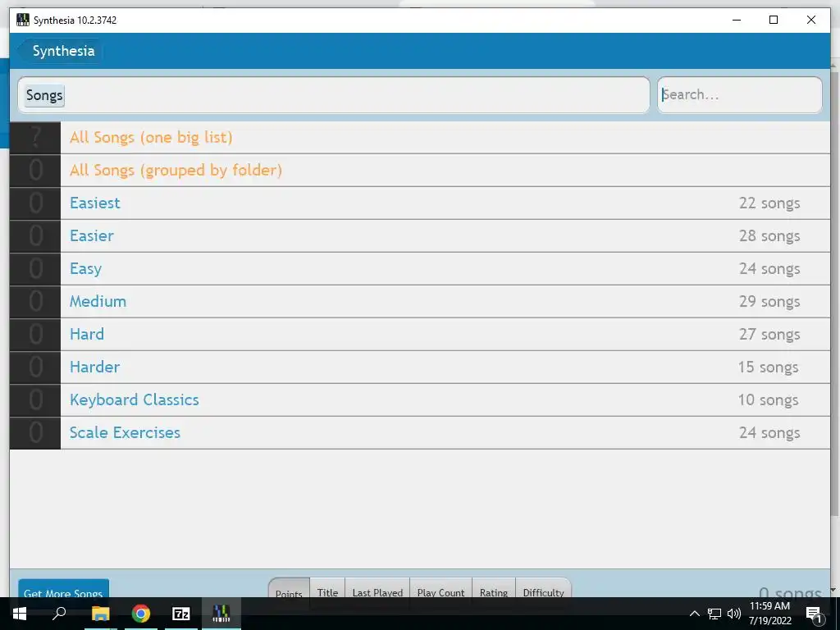This screenshot has height=630, width=840.
Task: Click the '22 songs' count text
Action: 769,203
